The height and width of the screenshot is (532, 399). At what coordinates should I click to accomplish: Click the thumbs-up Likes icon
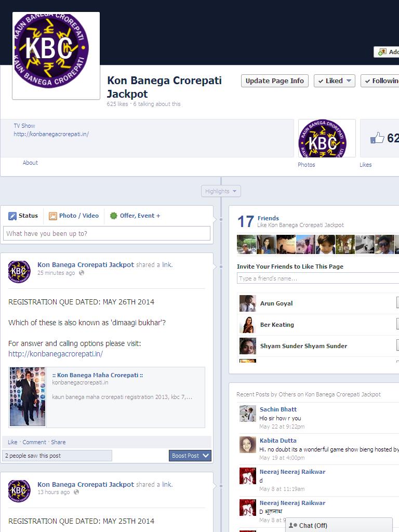[377, 138]
